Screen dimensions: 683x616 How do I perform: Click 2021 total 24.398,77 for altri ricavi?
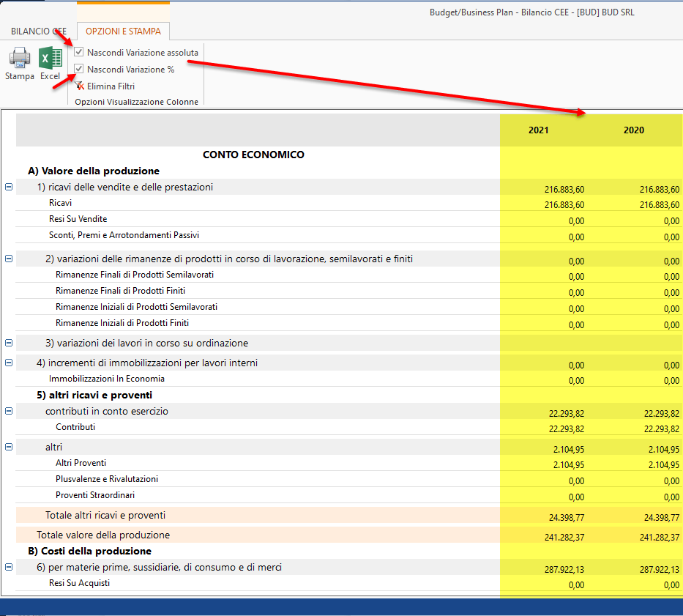567,517
